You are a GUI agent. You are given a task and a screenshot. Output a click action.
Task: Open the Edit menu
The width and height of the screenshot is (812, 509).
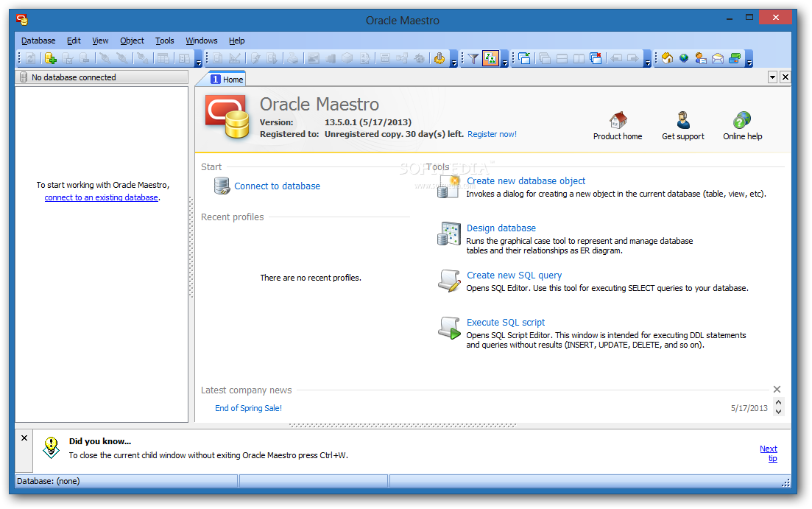pos(74,41)
